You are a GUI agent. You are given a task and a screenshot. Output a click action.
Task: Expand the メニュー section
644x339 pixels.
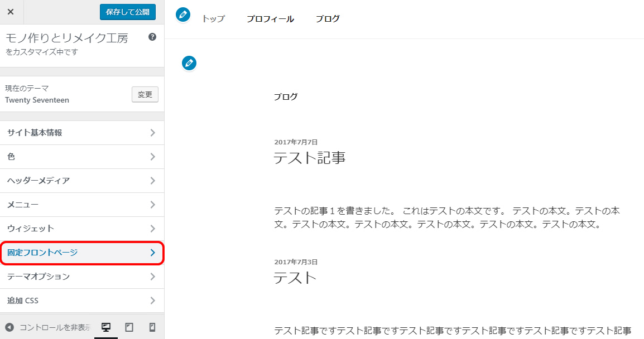82,204
